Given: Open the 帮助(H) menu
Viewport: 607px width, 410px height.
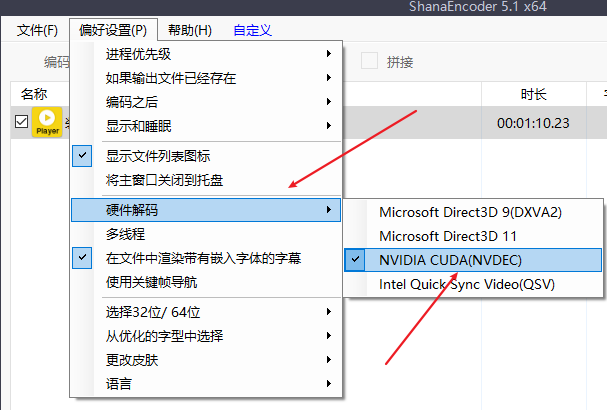Looking at the screenshot, I should point(190,31).
